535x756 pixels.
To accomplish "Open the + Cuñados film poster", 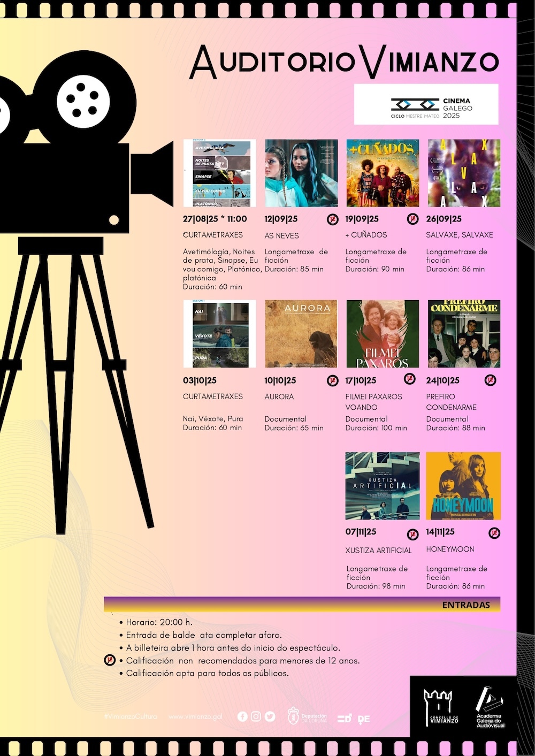I will click(383, 173).
